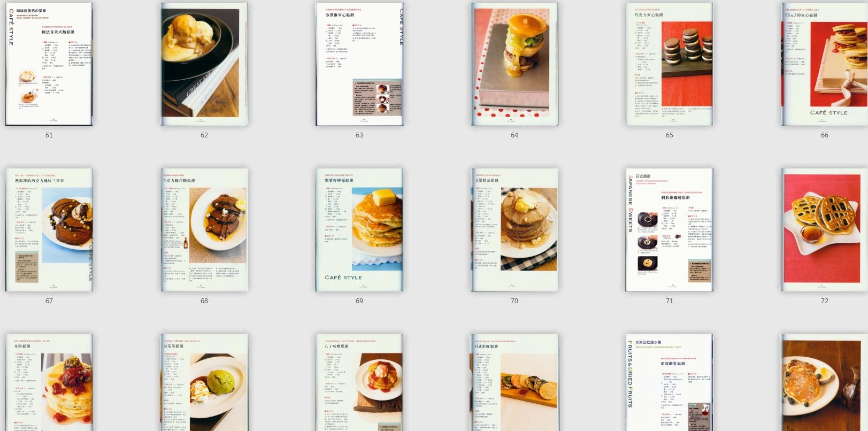Select page 64 stacked pancake tower photo
Screen dimensions: 868x431
pos(514,64)
